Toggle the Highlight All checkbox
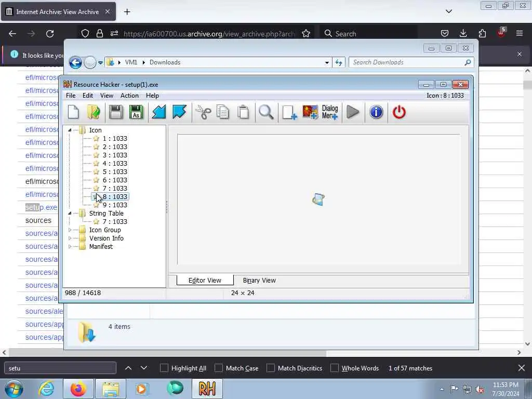Viewport: 532px width, 399px height. (164, 368)
